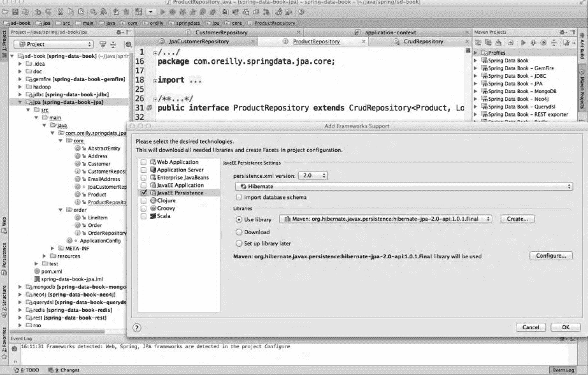Enable the Web Application framework checkbox
588x375 pixels.
point(143,163)
